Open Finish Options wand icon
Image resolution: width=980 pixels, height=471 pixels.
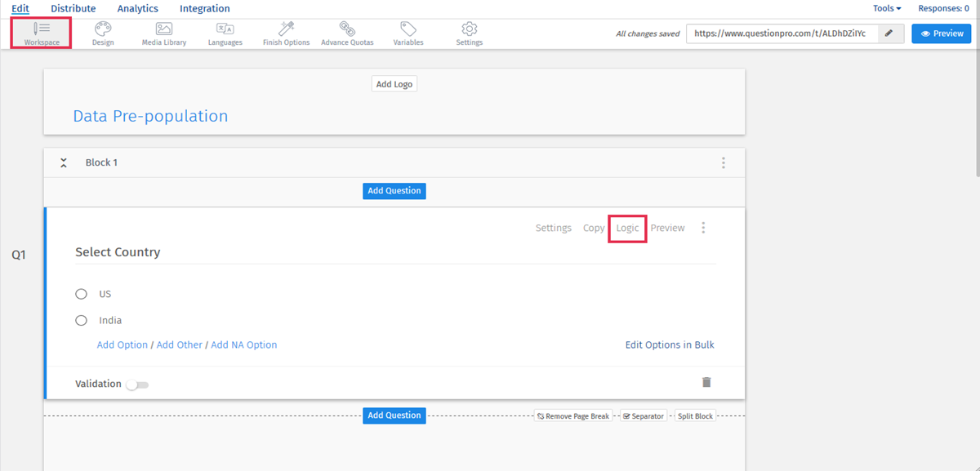[x=286, y=29]
